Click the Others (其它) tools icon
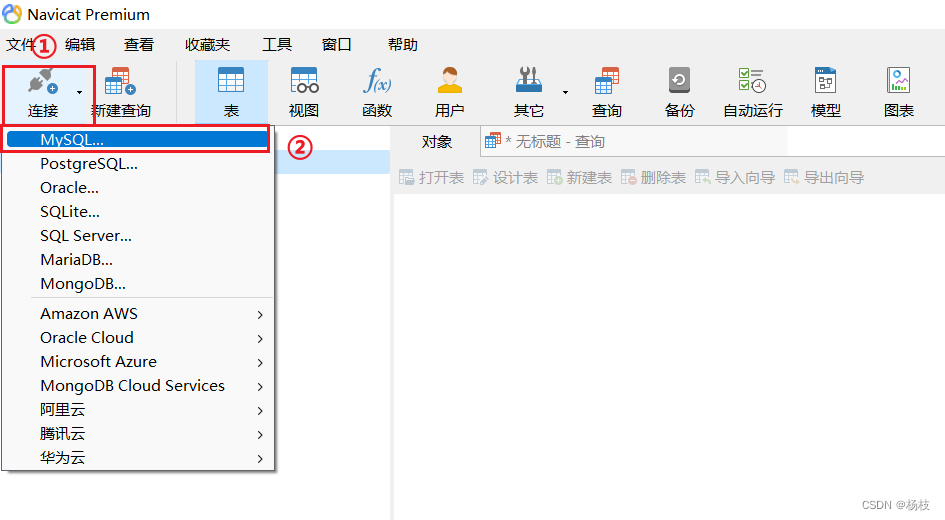The width and height of the screenshot is (945, 520). coord(529,80)
